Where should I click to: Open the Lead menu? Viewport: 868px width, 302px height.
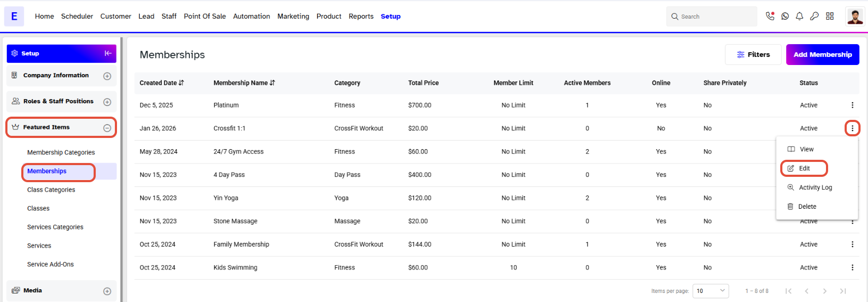point(146,17)
